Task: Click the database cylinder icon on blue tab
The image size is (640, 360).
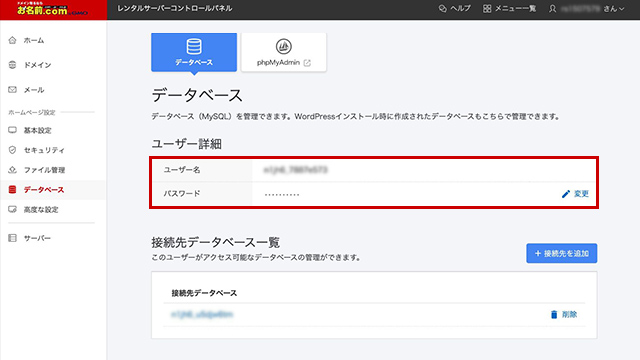Action: click(194, 46)
